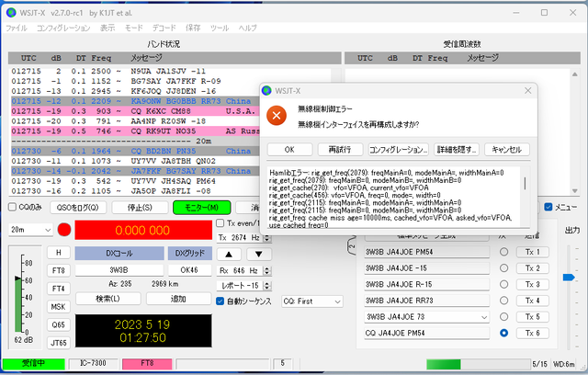588x375 pixels.
Task: Toggle the メニュー checkbox
Action: (x=548, y=207)
